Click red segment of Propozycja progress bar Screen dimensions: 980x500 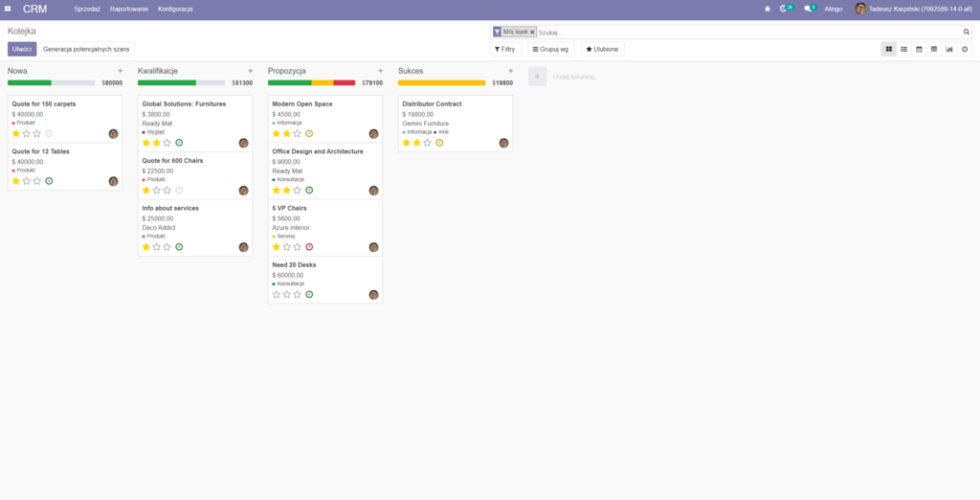[x=344, y=82]
